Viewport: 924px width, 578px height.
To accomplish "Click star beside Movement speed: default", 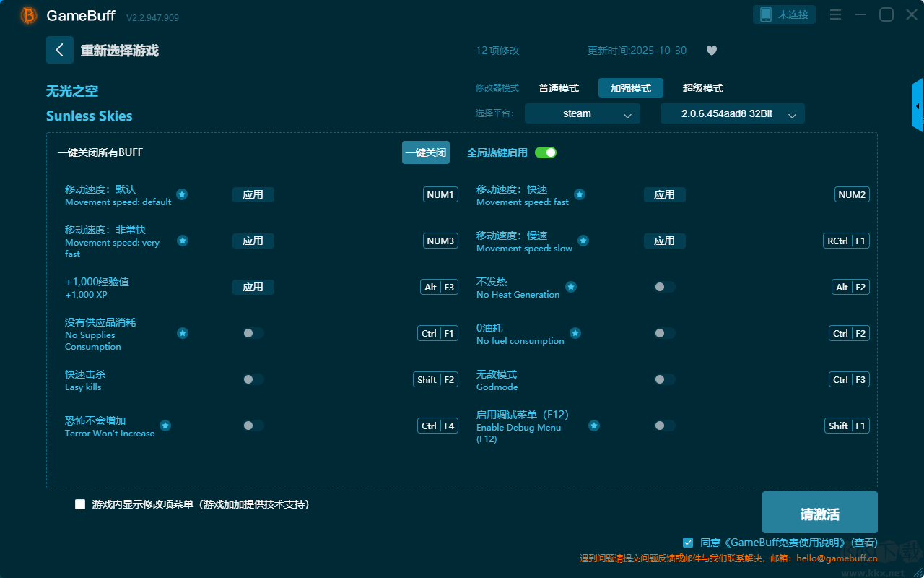I will (x=182, y=194).
